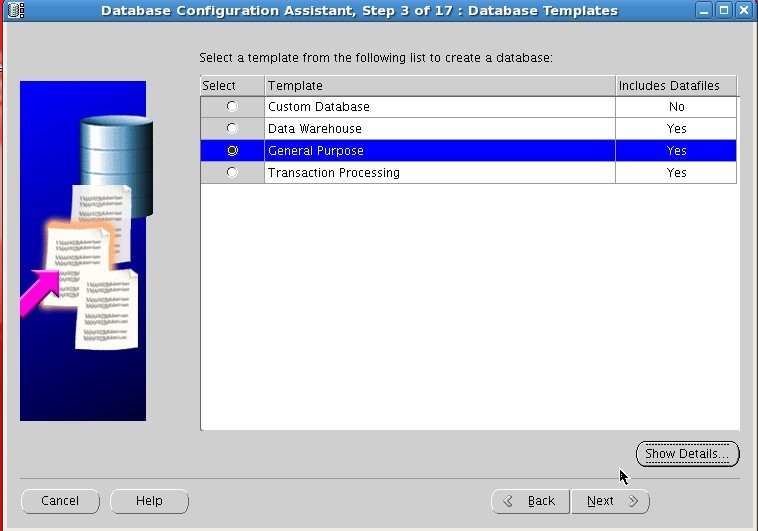758x531 pixels.
Task: Select the Custom Database radio button
Action: [x=232, y=106]
